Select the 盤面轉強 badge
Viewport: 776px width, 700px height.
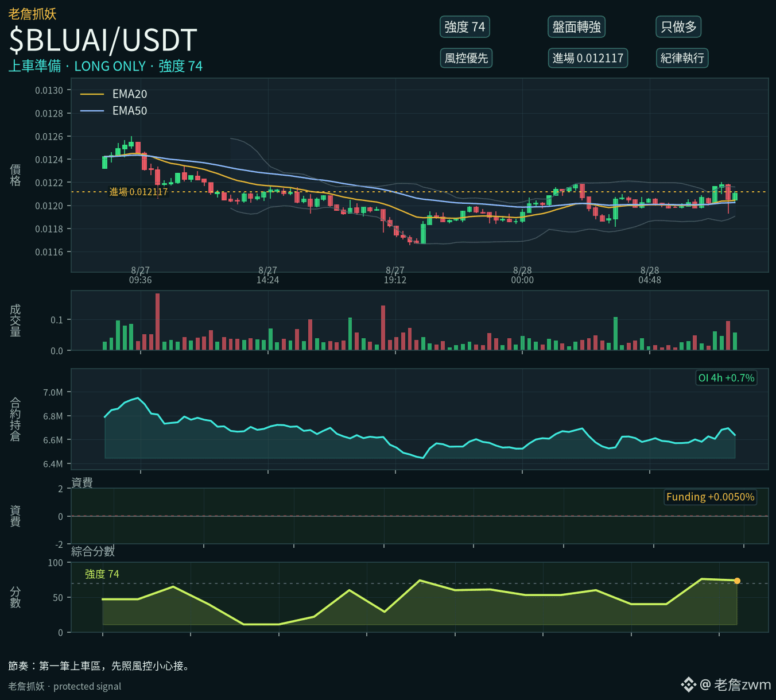click(576, 27)
